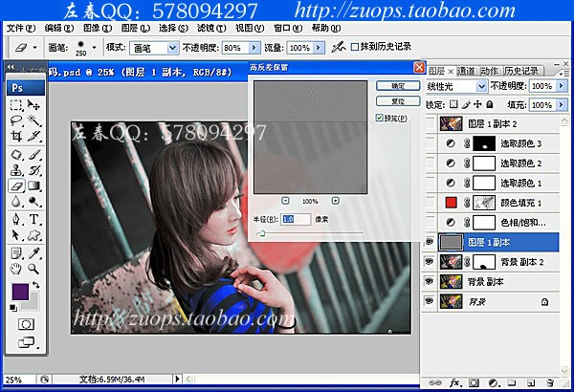Screen dimensions: 574x392
Task: Open layer fill arrow in Layers panel
Action: pos(561,105)
